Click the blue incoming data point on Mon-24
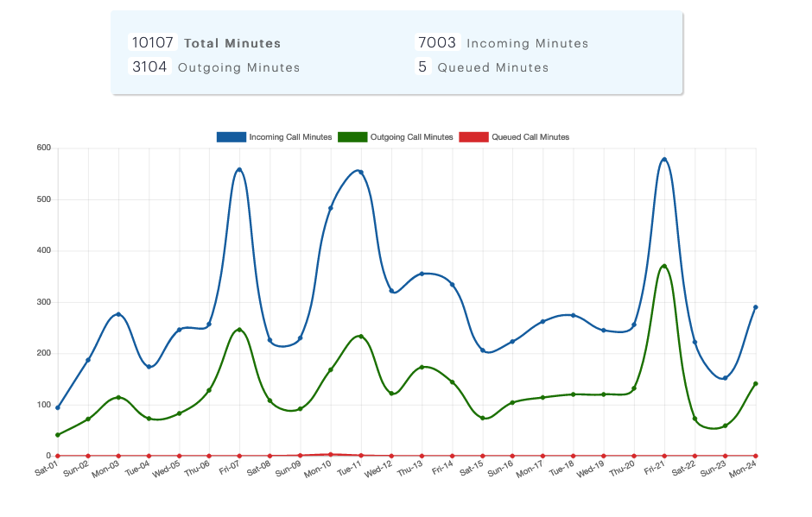The width and height of the screenshot is (812, 517). tap(756, 307)
